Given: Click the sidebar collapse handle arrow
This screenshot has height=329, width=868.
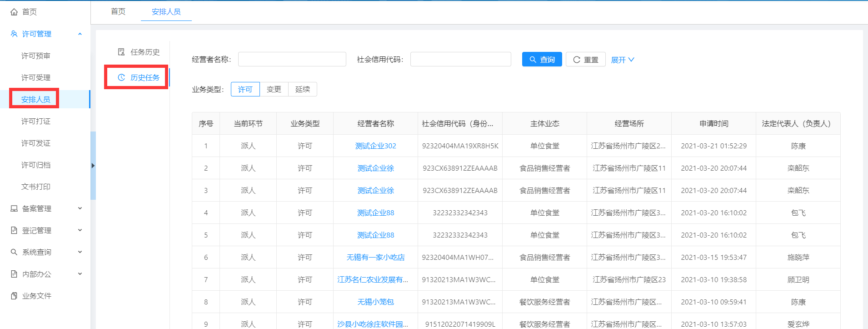Looking at the screenshot, I should coord(93,166).
